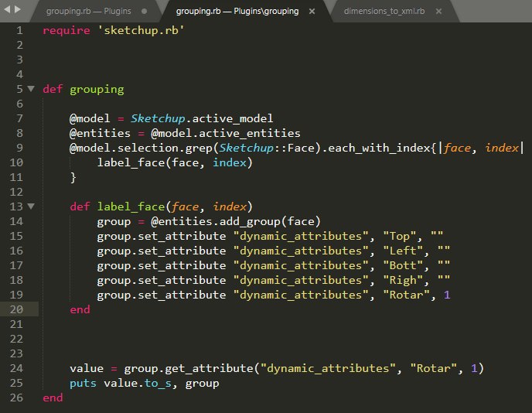Click the "Righ" string on line 18
Image resolution: width=532 pixels, height=413 pixels.
click(x=403, y=280)
